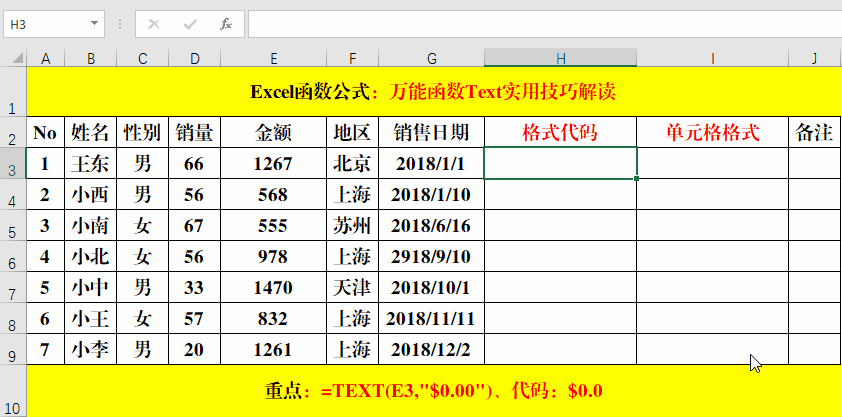The width and height of the screenshot is (842, 417).
Task: Click the amount cell '1267'
Action: click(273, 163)
